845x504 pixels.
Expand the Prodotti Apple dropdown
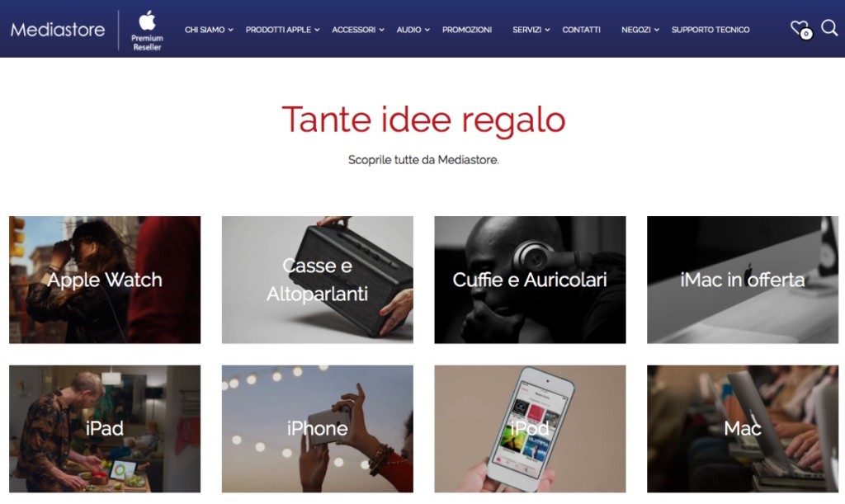[282, 30]
